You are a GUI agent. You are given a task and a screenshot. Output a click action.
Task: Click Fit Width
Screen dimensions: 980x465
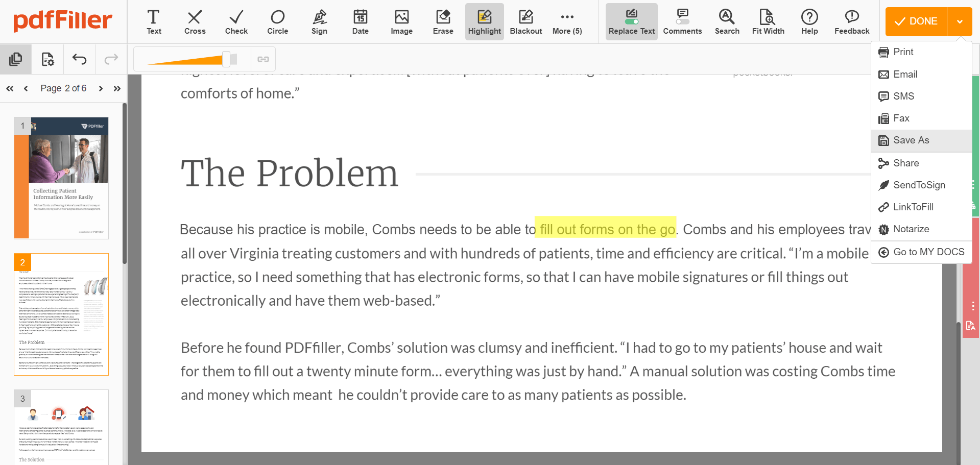(768, 21)
